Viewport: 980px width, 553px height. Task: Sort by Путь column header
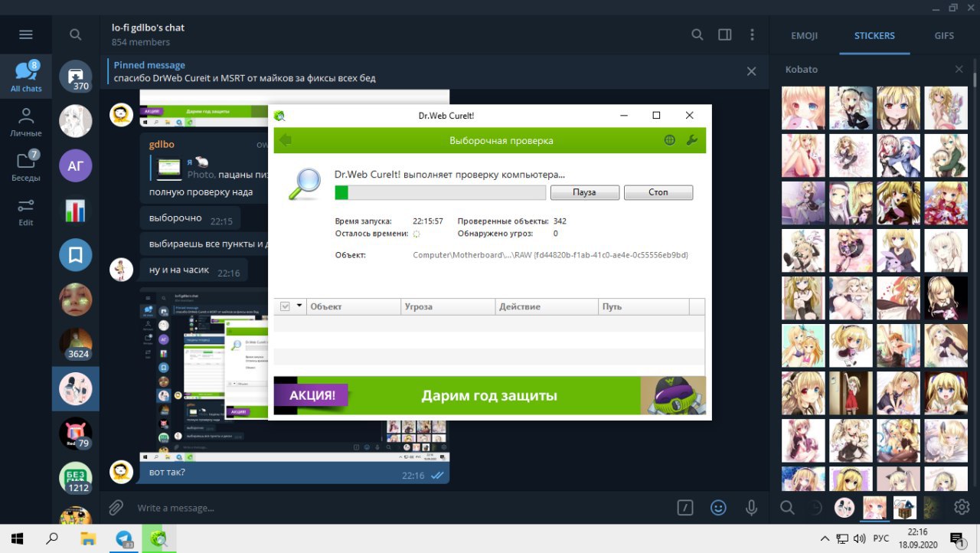tap(643, 306)
